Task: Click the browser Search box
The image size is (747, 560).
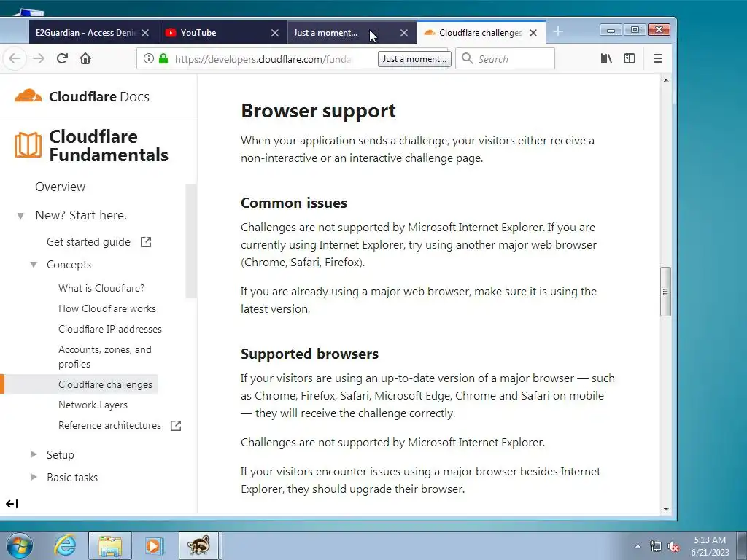Action: tap(505, 58)
